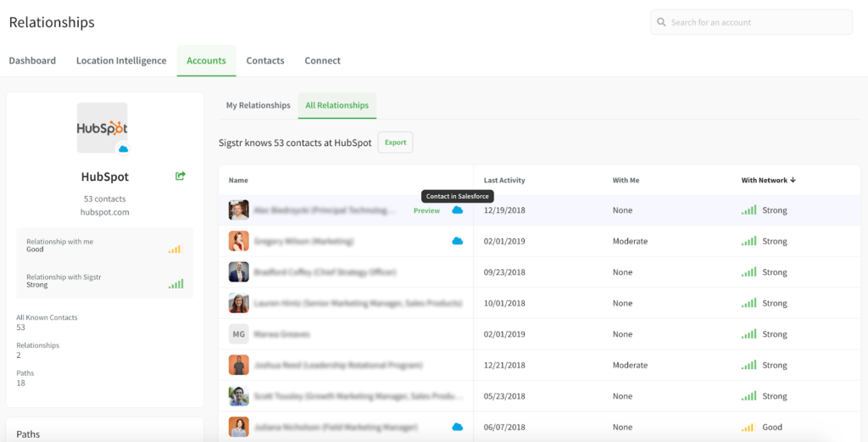Screen dimensions: 868x442
Task: Click avatar of the Marketing contact
Action: (238, 241)
